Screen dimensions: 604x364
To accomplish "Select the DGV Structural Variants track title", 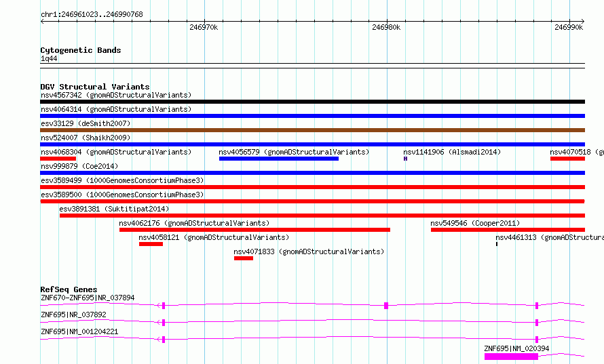I will click(x=95, y=87).
